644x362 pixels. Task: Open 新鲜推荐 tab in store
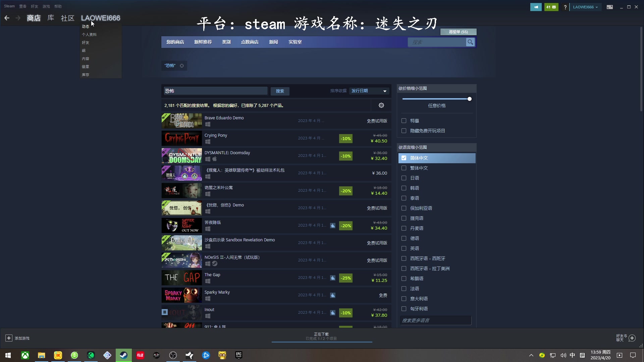pos(203,42)
